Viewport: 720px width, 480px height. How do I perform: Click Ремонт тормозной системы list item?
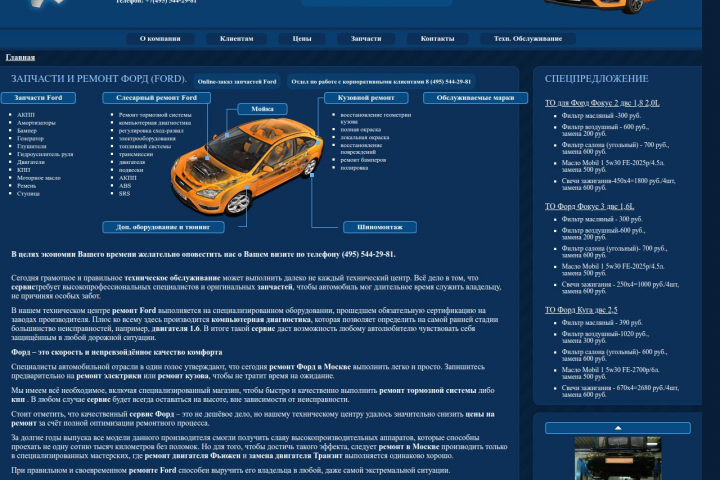coord(155,115)
